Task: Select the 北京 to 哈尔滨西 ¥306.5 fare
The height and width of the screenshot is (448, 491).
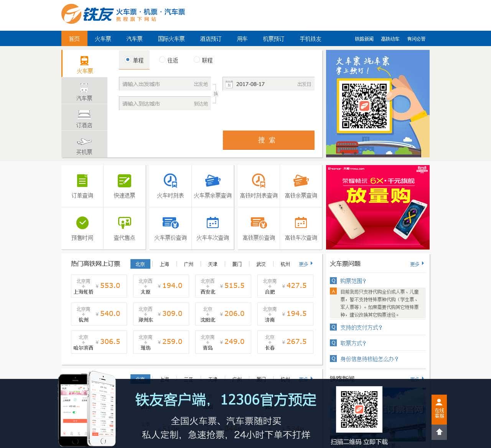Action: point(99,342)
